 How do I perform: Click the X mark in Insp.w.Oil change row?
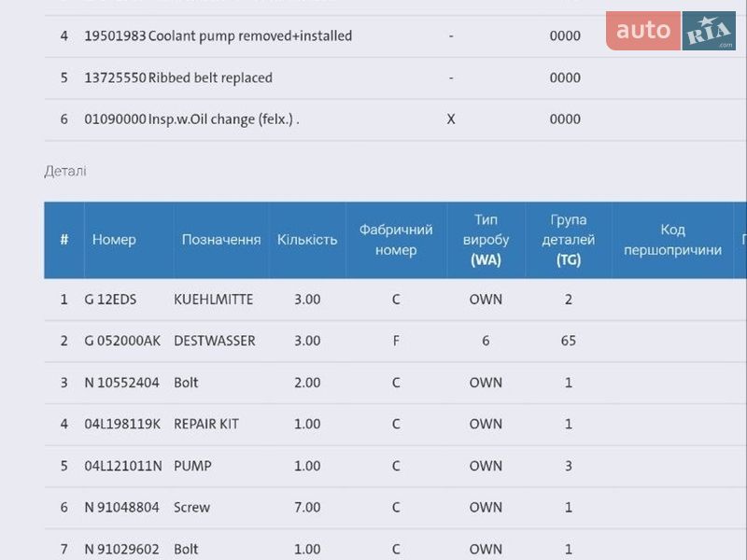(451, 119)
